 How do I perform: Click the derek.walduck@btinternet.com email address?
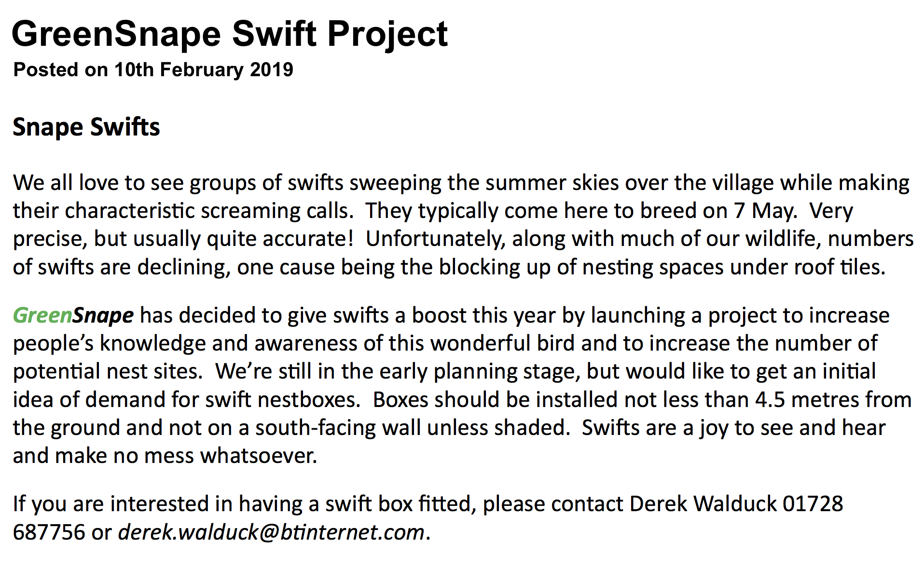[271, 532]
